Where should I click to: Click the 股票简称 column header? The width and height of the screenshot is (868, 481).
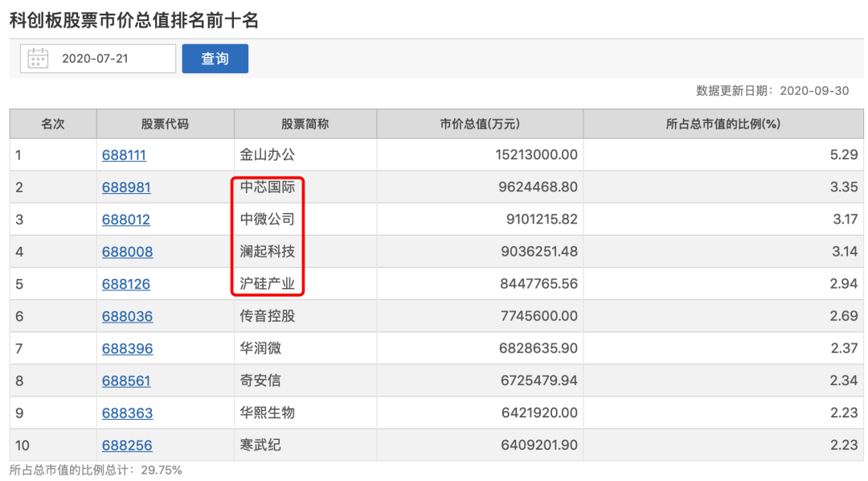click(305, 124)
